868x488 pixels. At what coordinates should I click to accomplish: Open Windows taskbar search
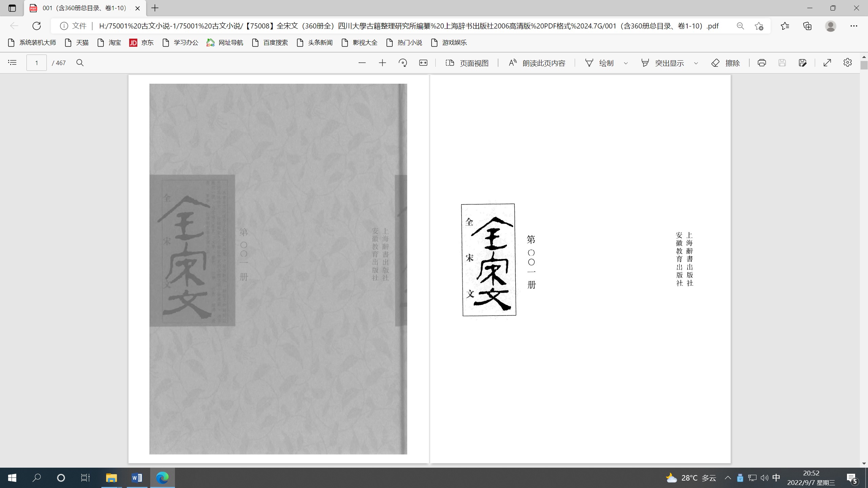(x=37, y=478)
